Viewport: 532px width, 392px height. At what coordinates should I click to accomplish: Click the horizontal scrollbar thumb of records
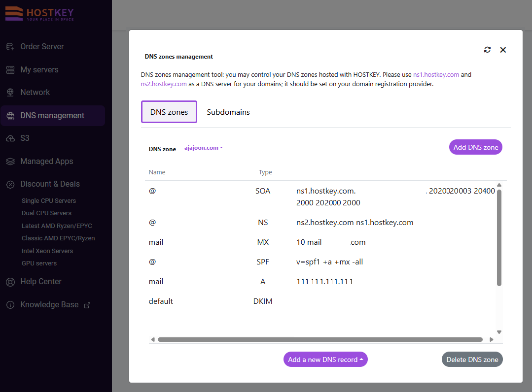pos(320,339)
